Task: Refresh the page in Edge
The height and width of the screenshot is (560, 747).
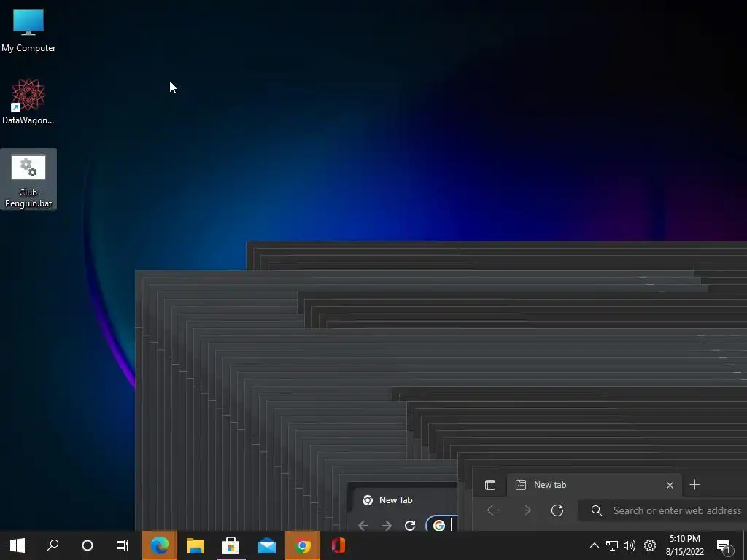Action: pyautogui.click(x=557, y=510)
